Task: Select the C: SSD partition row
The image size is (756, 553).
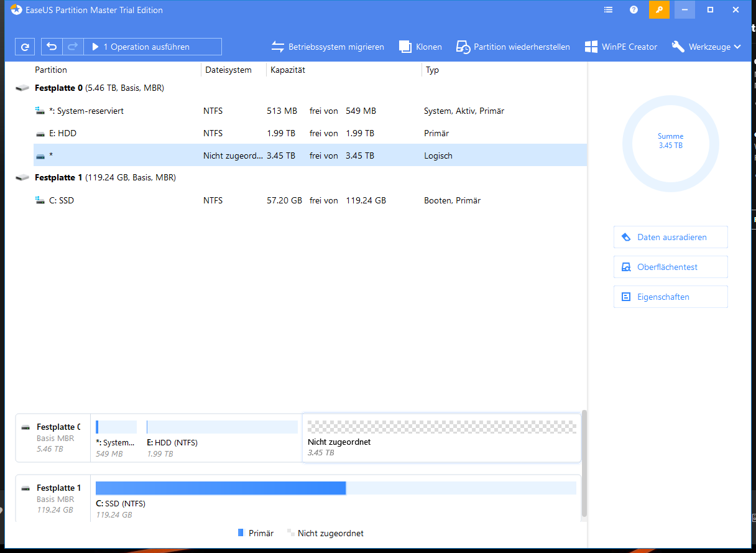Action: point(310,200)
